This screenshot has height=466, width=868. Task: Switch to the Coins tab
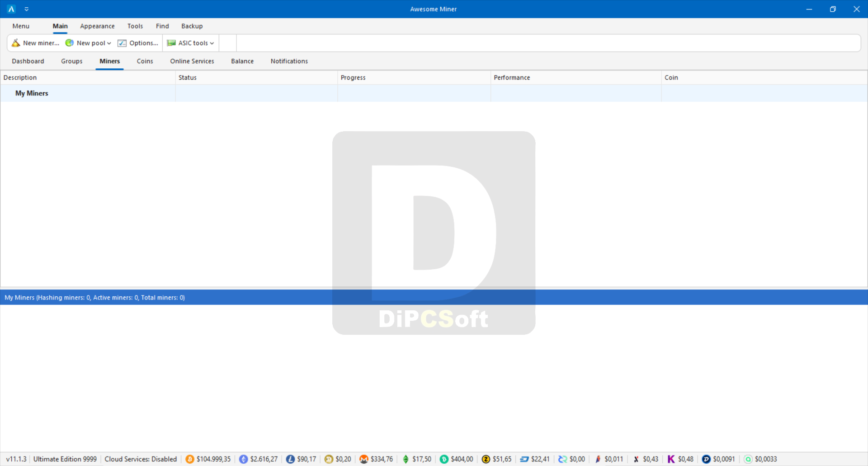tap(145, 61)
